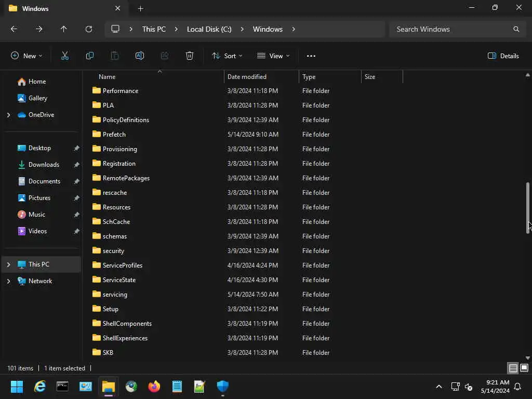Click the Cut scissors icon

pyautogui.click(x=65, y=56)
